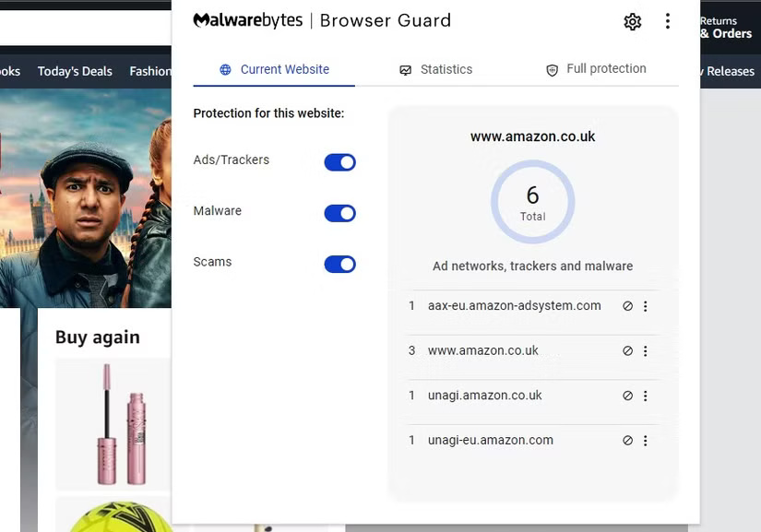Open options menu for unagi-eu.amazon.com entry
Image resolution: width=761 pixels, height=532 pixels.
[x=646, y=440]
